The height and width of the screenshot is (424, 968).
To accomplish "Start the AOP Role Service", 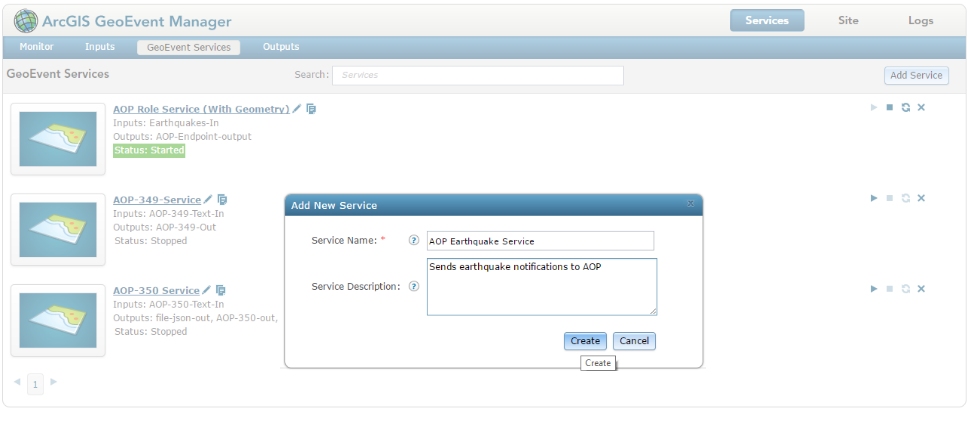I will (874, 107).
